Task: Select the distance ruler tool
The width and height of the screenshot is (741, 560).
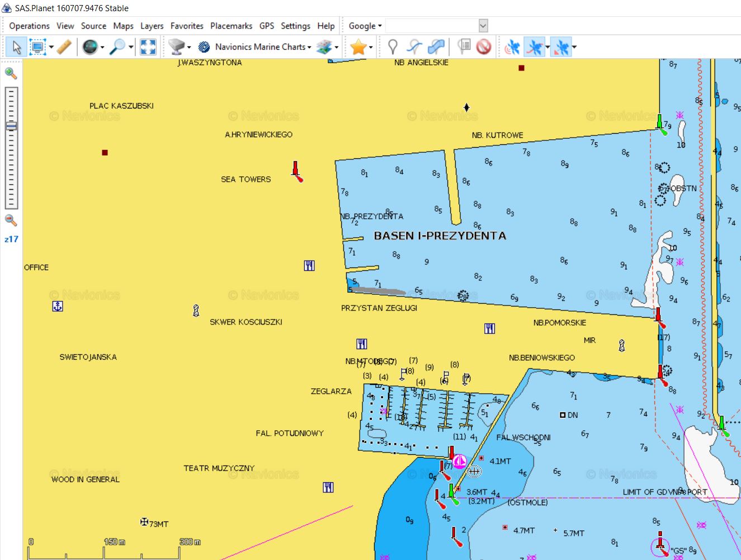Action: tap(64, 47)
